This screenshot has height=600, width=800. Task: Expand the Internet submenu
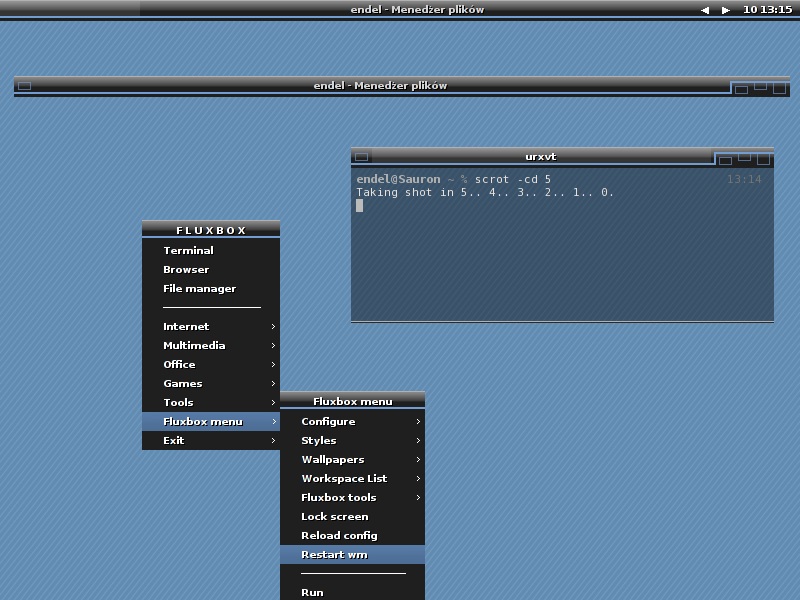click(x=211, y=327)
